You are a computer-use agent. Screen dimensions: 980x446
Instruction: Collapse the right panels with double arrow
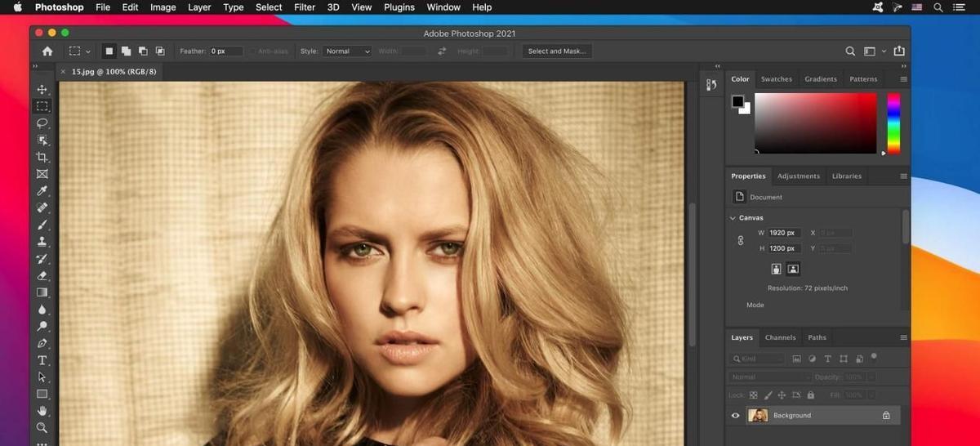[903, 66]
